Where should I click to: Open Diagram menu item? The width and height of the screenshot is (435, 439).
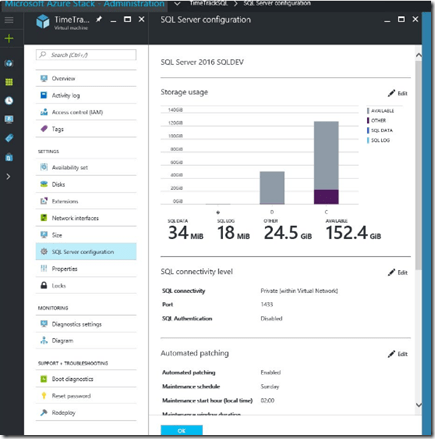86,341
